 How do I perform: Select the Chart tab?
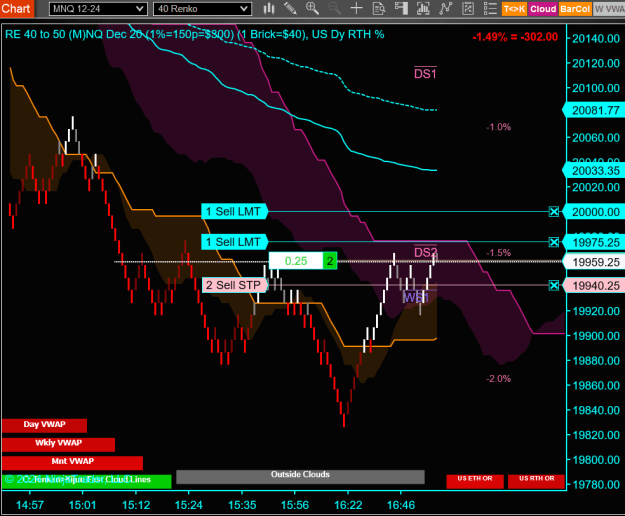16,8
